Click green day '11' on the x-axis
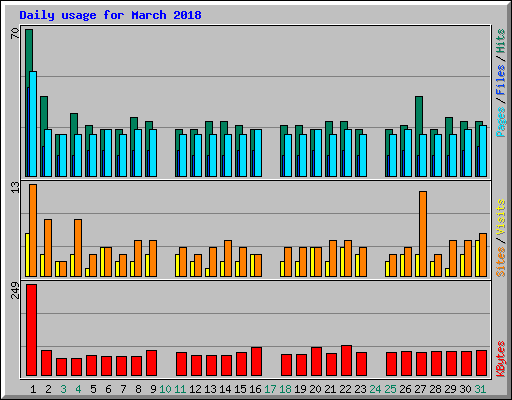 [x=180, y=389]
